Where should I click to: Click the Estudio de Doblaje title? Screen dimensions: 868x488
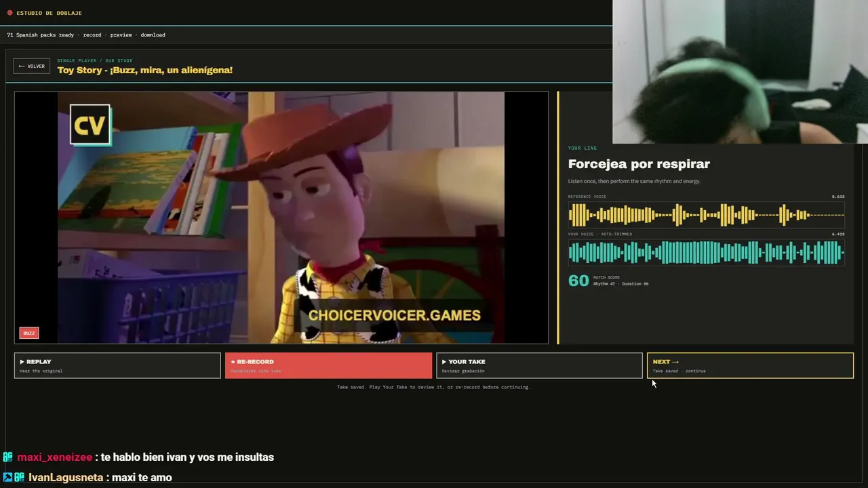tap(49, 13)
